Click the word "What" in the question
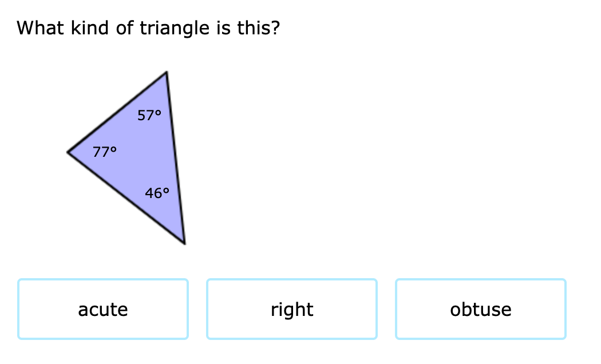This screenshot has height=364, width=601. (40, 28)
